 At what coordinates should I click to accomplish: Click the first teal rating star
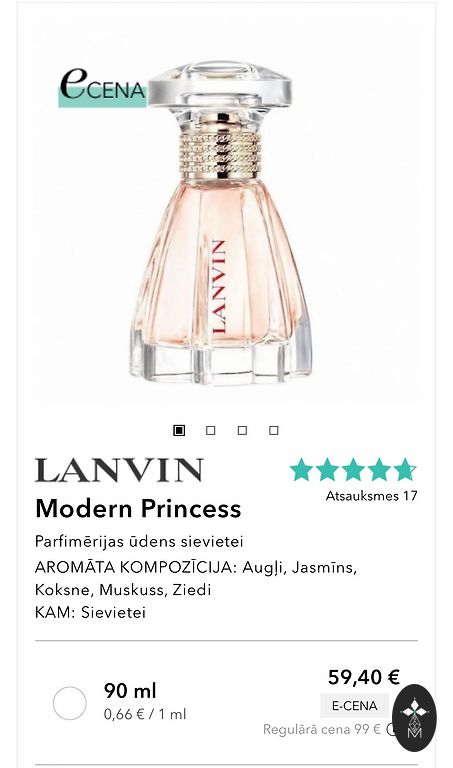(x=301, y=469)
